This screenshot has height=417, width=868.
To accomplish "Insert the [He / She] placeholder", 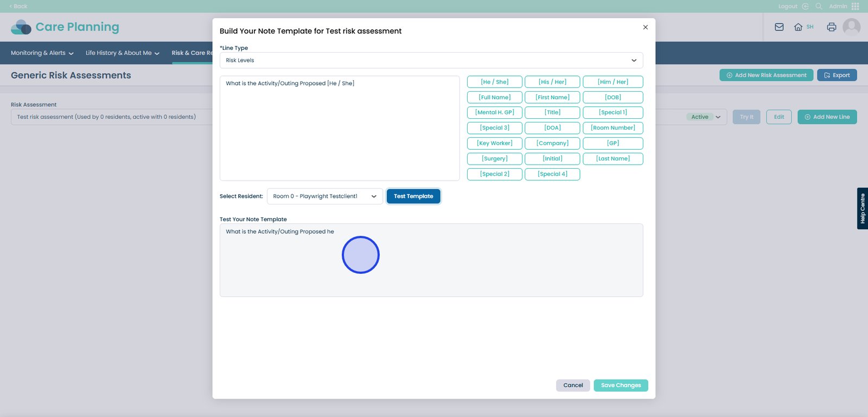I will click(x=495, y=82).
